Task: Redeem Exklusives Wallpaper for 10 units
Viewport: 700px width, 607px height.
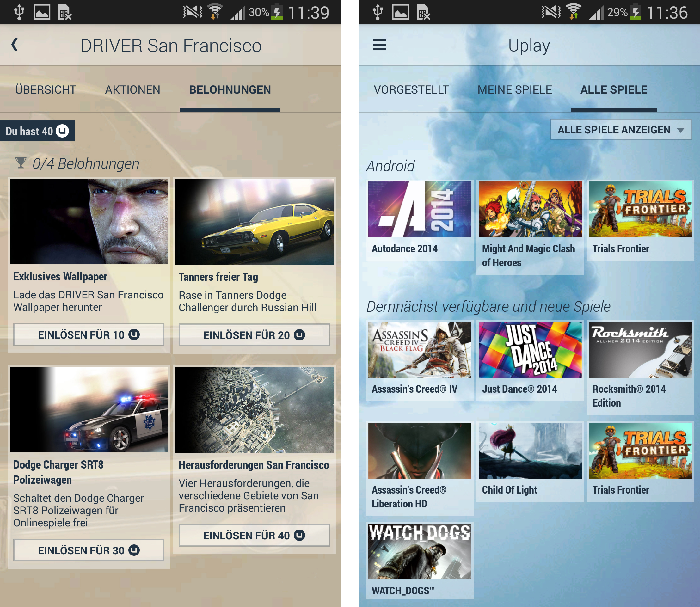Action: pos(89,335)
